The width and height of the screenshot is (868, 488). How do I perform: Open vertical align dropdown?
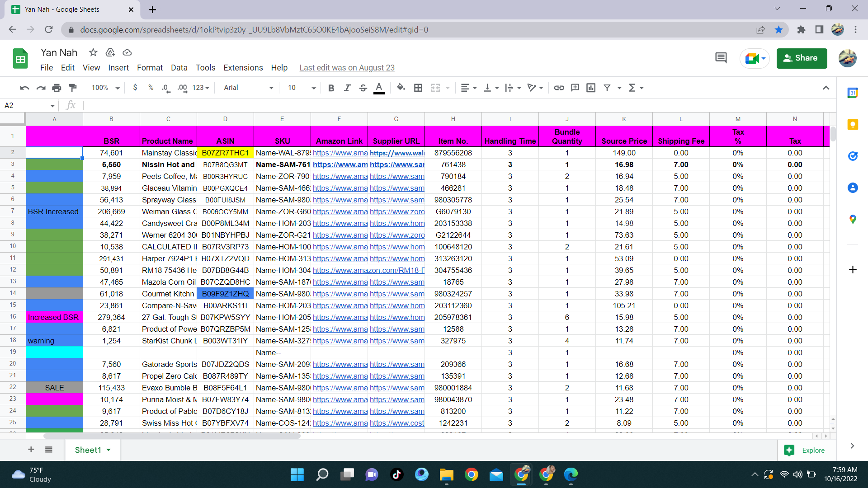(x=491, y=88)
